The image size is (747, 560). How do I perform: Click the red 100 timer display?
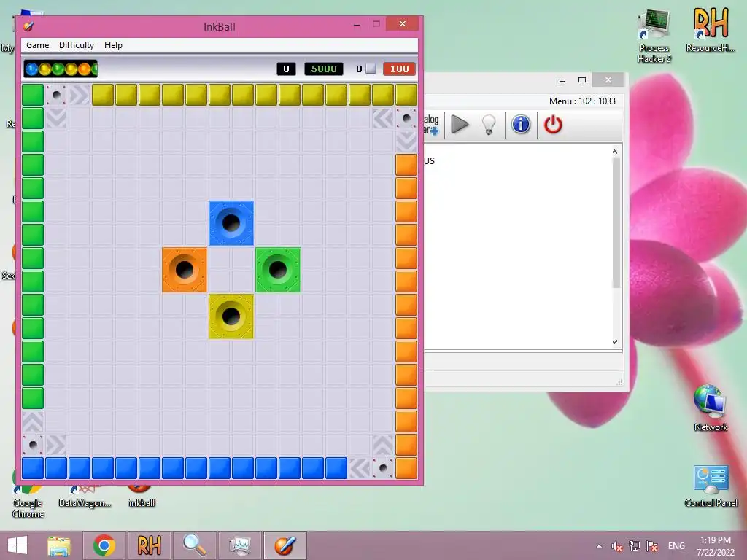tap(399, 69)
